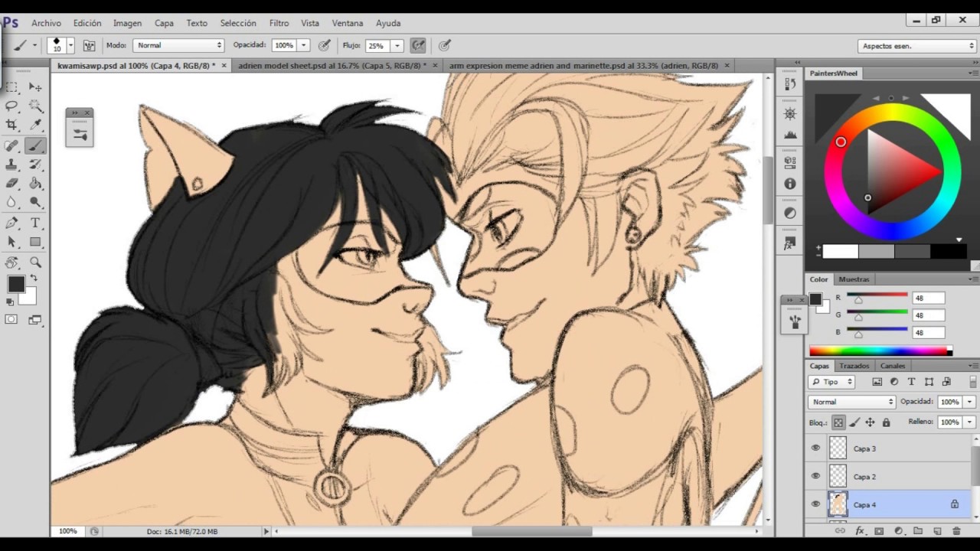Viewport: 980px width, 551px height.
Task: Open the Info panel icon
Action: (x=790, y=184)
